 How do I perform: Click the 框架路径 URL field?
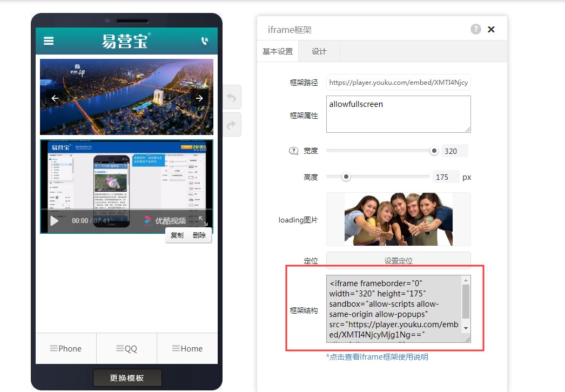(398, 82)
